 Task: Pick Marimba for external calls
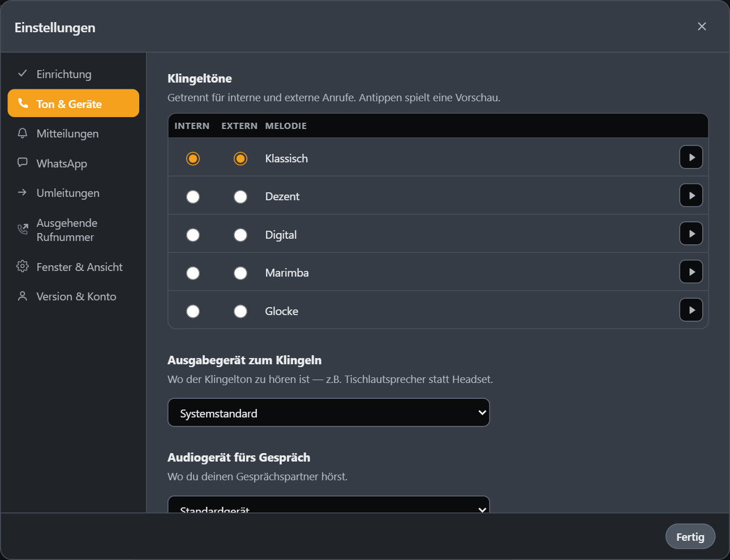[x=241, y=273]
